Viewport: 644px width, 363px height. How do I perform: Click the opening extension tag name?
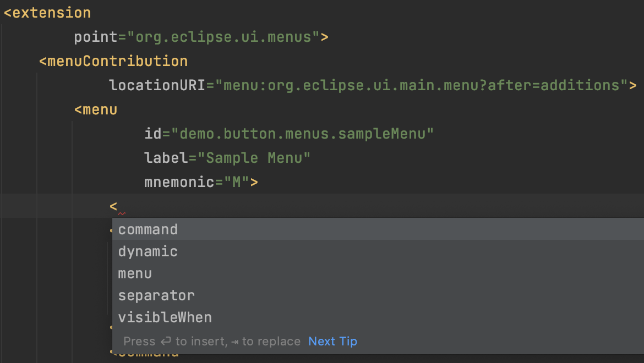[51, 13]
